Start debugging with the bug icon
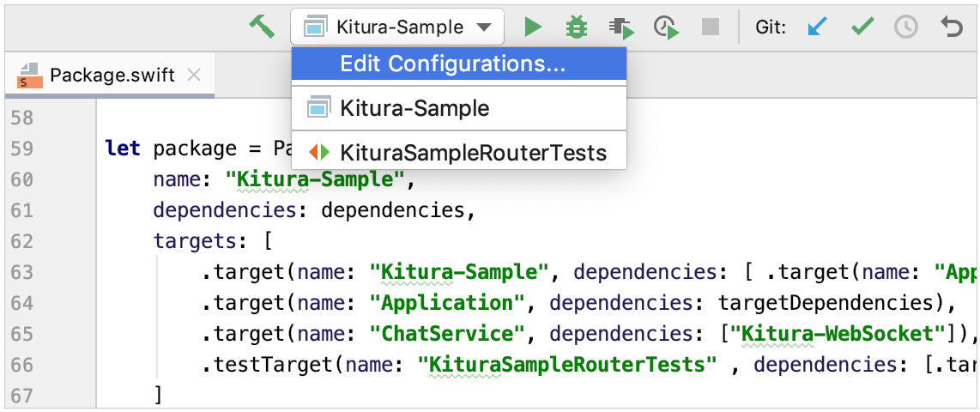Viewport: 980px width, 412px height. click(x=576, y=27)
